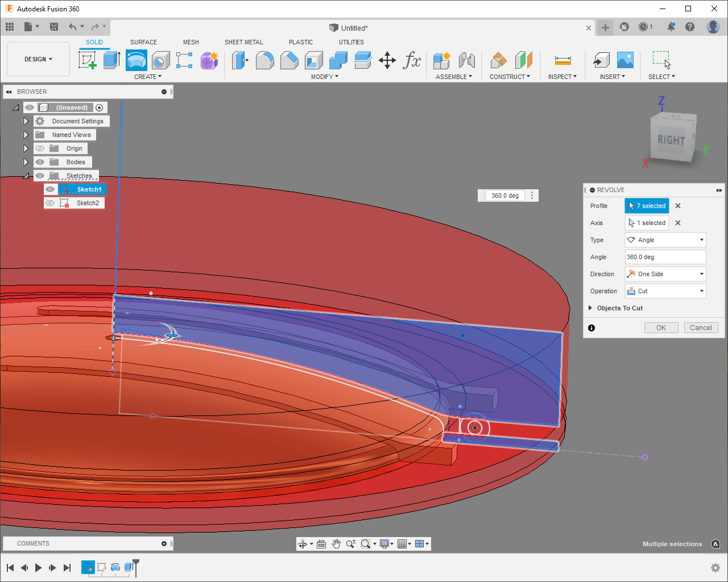Select the Move/Copy tool

click(387, 60)
